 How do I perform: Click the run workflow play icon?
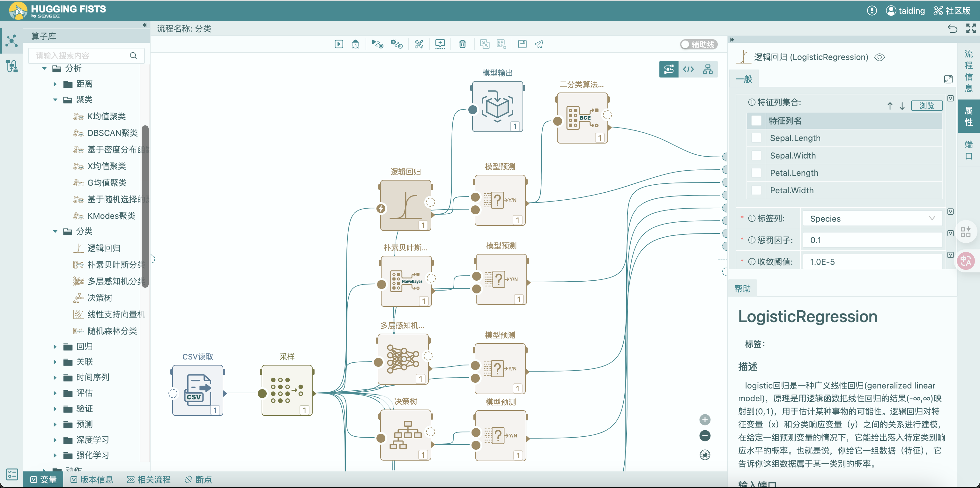pos(338,44)
